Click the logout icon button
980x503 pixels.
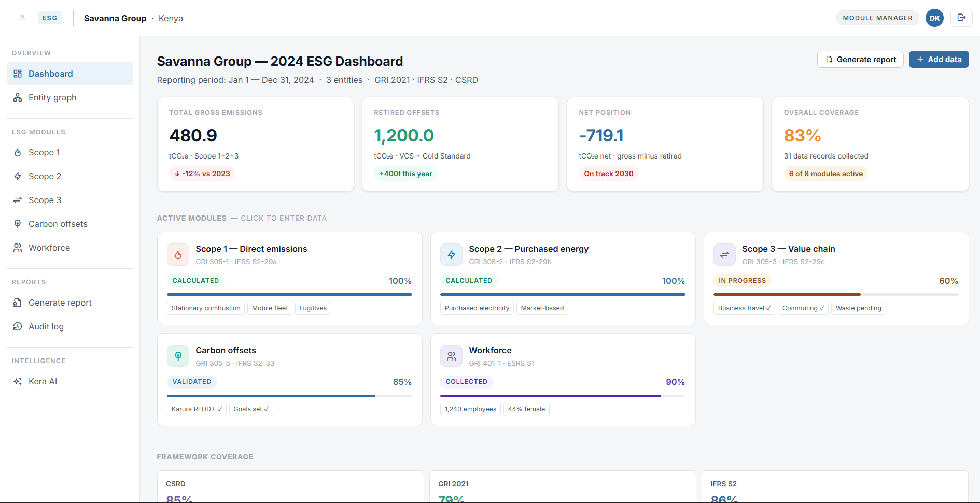click(x=961, y=18)
